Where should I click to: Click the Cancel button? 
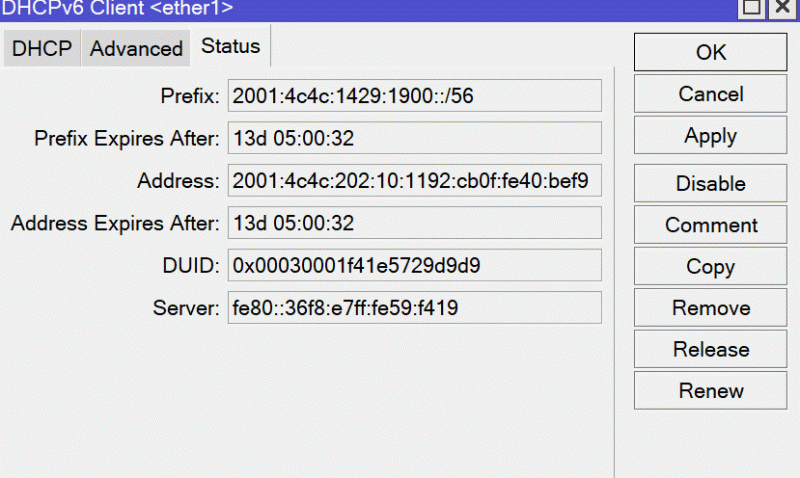pos(710,94)
